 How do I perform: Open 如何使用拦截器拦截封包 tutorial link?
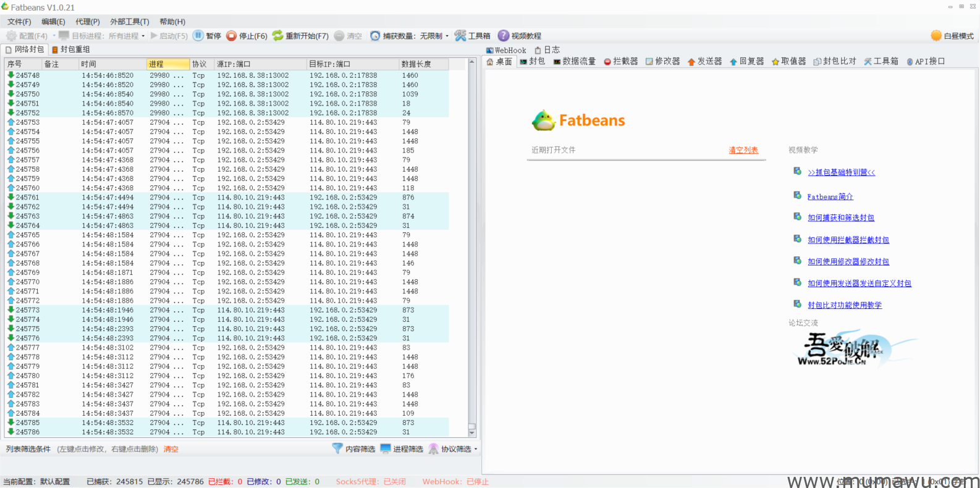tap(848, 240)
